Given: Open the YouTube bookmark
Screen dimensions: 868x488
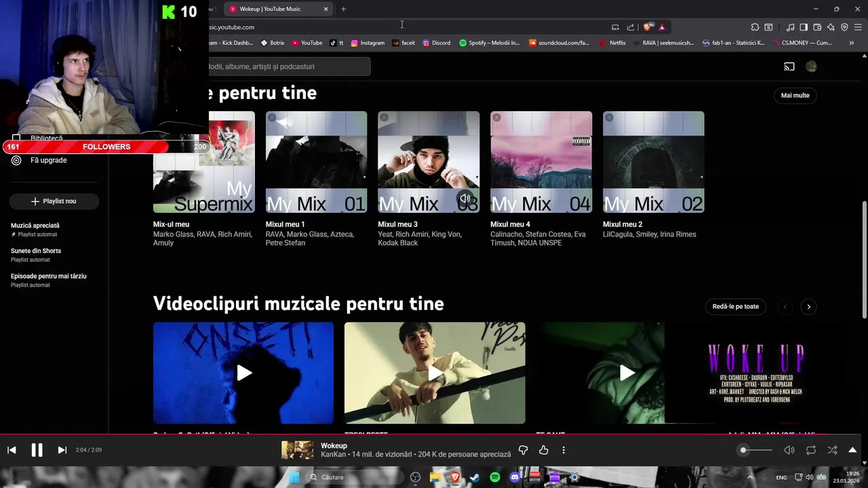Looking at the screenshot, I should pos(307,43).
